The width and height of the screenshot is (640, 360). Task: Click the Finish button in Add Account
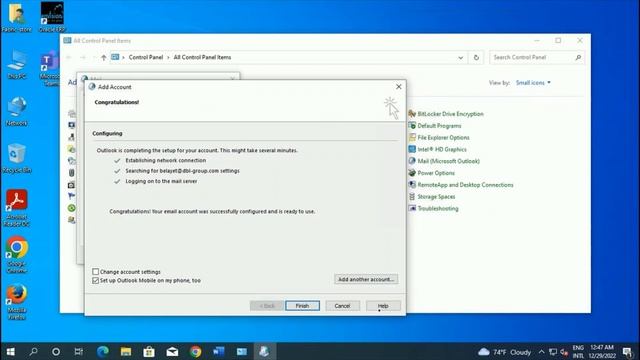(302, 306)
